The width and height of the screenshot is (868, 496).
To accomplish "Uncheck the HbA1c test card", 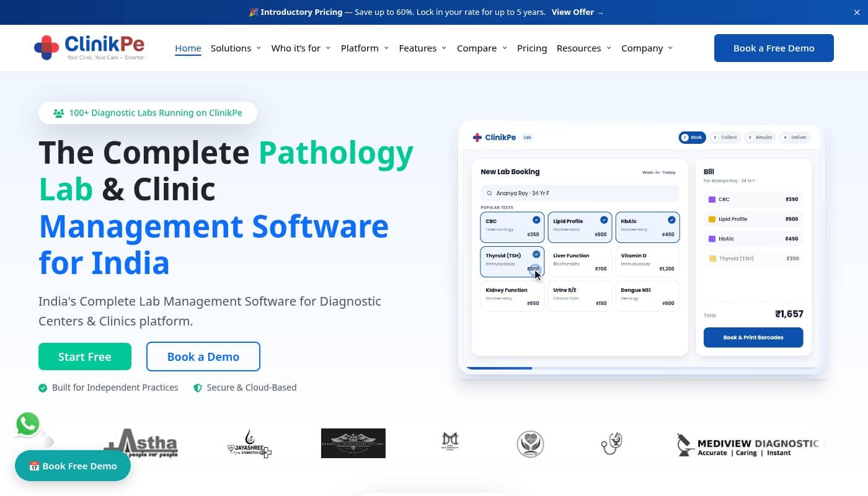I will pos(647,228).
